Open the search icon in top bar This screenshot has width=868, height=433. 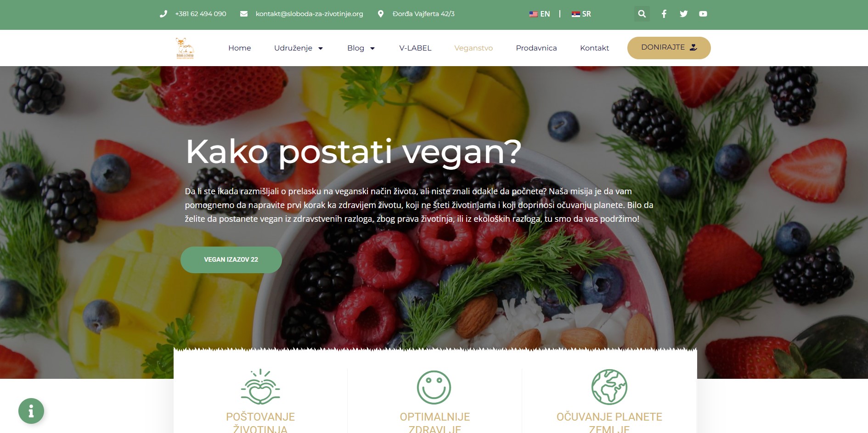pyautogui.click(x=642, y=14)
